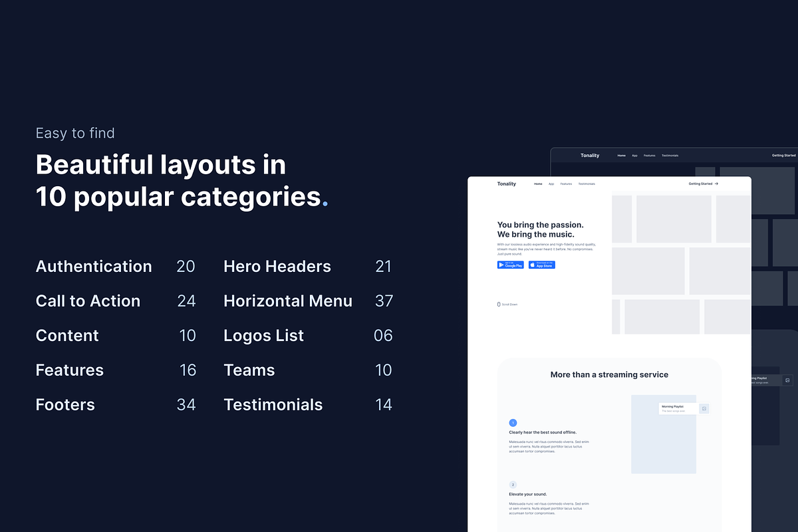Click the 'Easy to find' subtitle

pyautogui.click(x=75, y=133)
